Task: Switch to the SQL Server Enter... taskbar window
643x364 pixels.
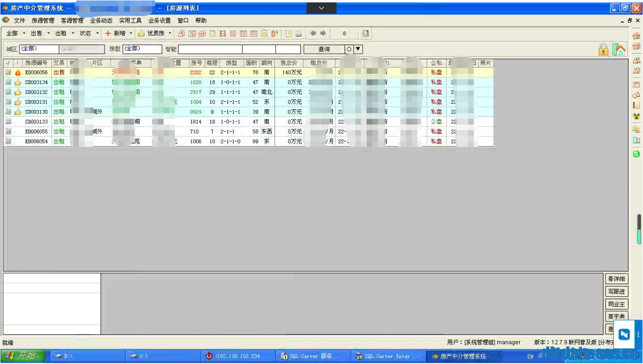Action: click(x=387, y=356)
